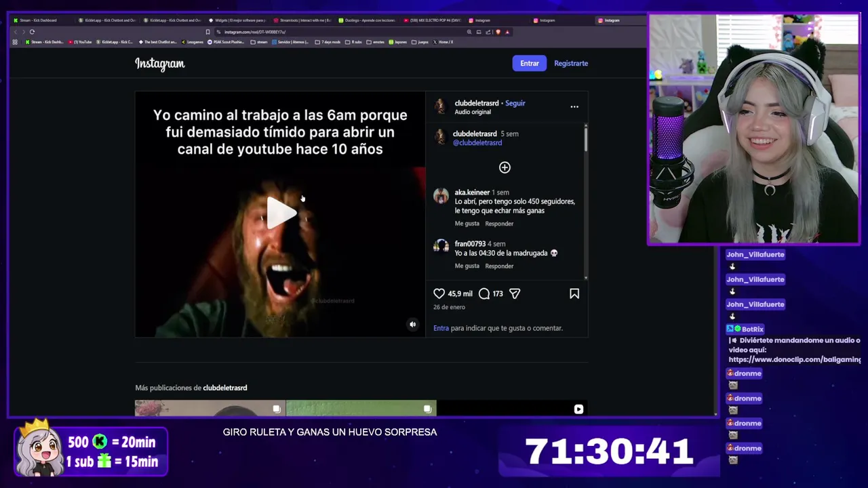Open the stream bookmarks folder
868x488 pixels.
pyautogui.click(x=259, y=42)
